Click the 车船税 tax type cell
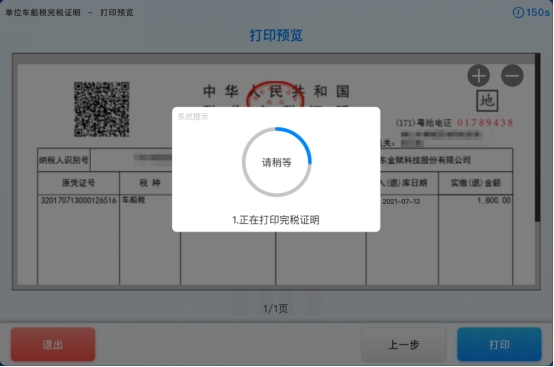 pos(134,200)
